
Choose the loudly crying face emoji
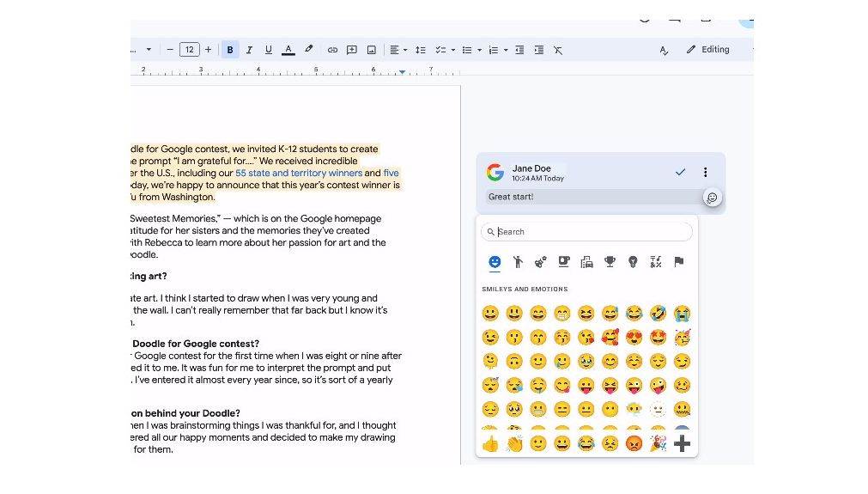pyautogui.click(x=682, y=314)
